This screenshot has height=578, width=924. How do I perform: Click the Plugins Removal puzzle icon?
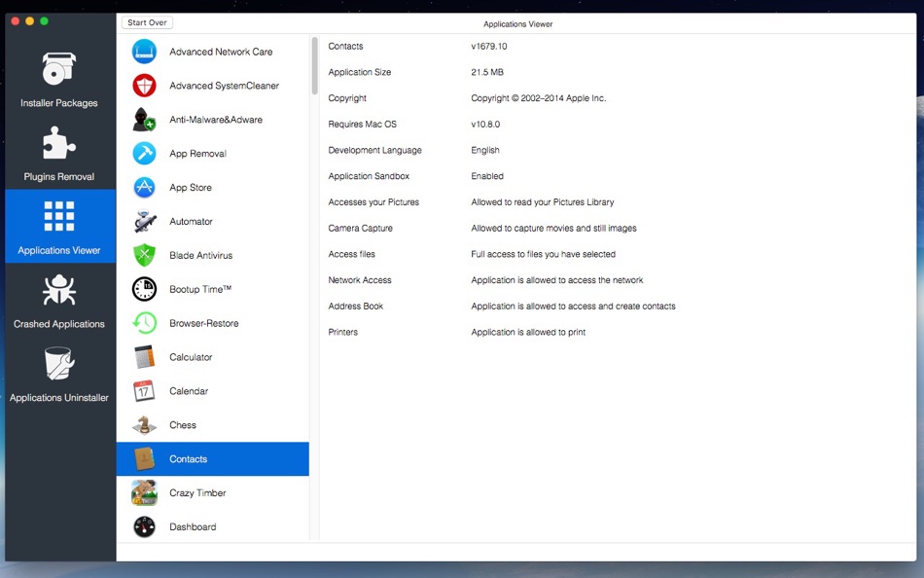(59, 143)
